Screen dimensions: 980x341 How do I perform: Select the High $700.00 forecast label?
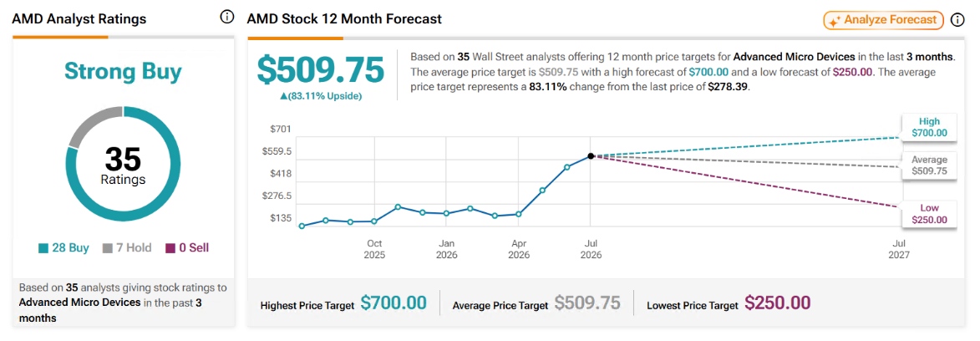929,127
